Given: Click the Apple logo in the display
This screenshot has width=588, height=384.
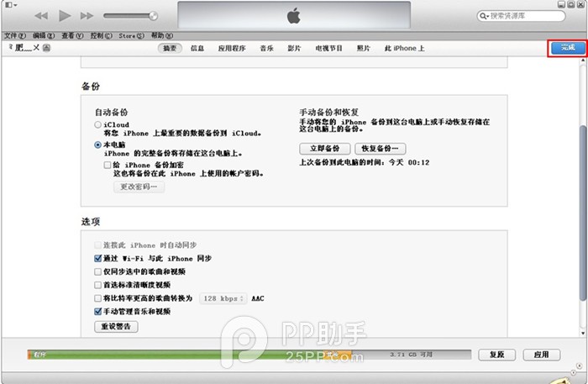Looking at the screenshot, I should tap(293, 16).
